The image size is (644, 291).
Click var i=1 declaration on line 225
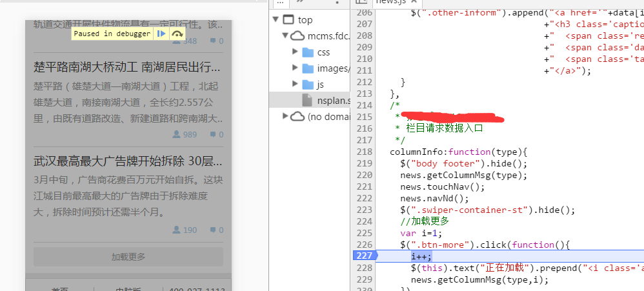pyautogui.click(x=421, y=234)
